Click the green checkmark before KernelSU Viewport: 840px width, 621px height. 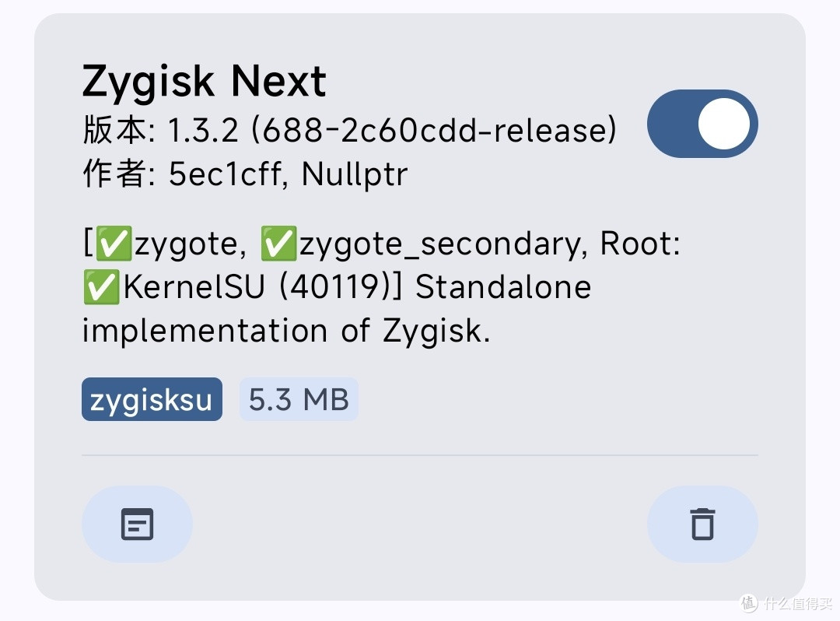(x=101, y=287)
